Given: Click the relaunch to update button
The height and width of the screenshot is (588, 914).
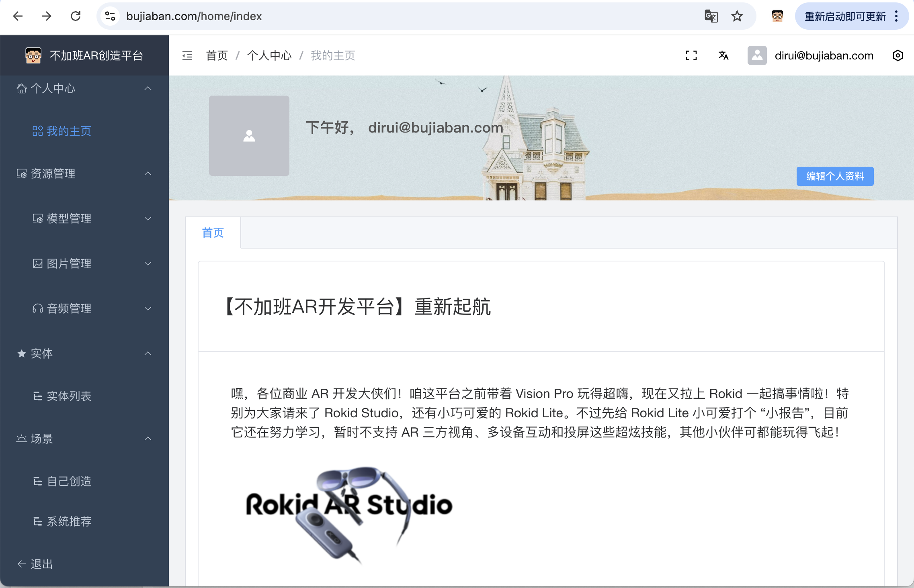Looking at the screenshot, I should [845, 16].
